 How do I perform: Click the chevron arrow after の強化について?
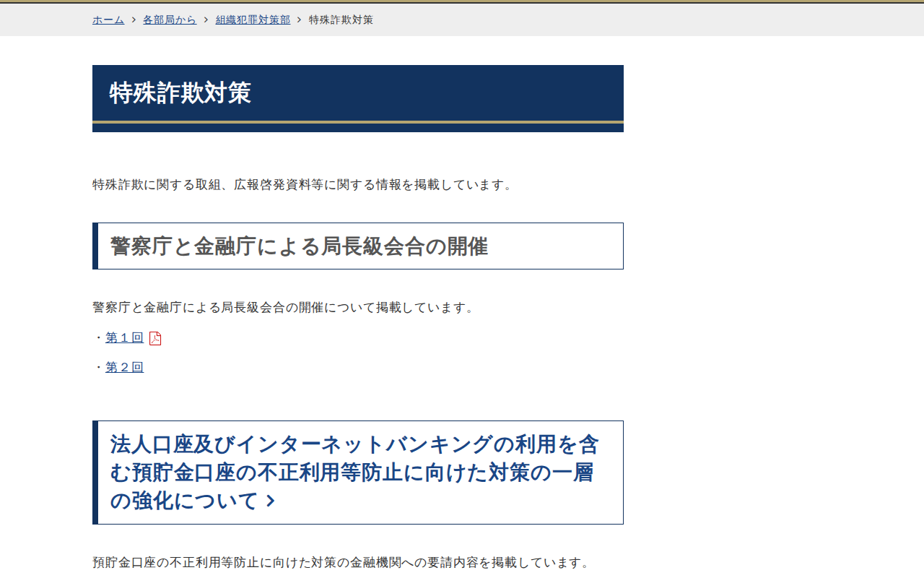pyautogui.click(x=271, y=501)
